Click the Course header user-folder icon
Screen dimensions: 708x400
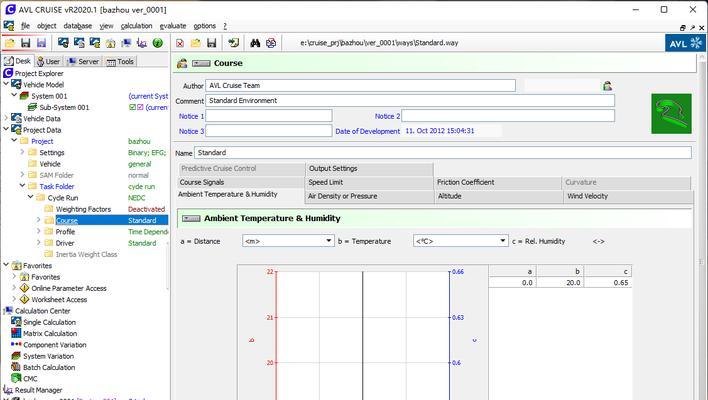click(x=182, y=63)
